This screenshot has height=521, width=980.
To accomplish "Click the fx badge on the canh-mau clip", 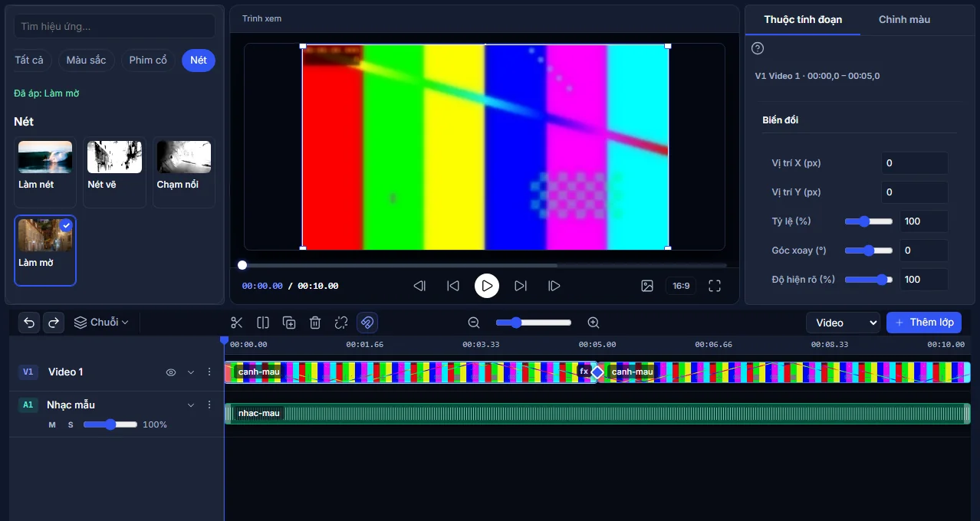I will (584, 372).
